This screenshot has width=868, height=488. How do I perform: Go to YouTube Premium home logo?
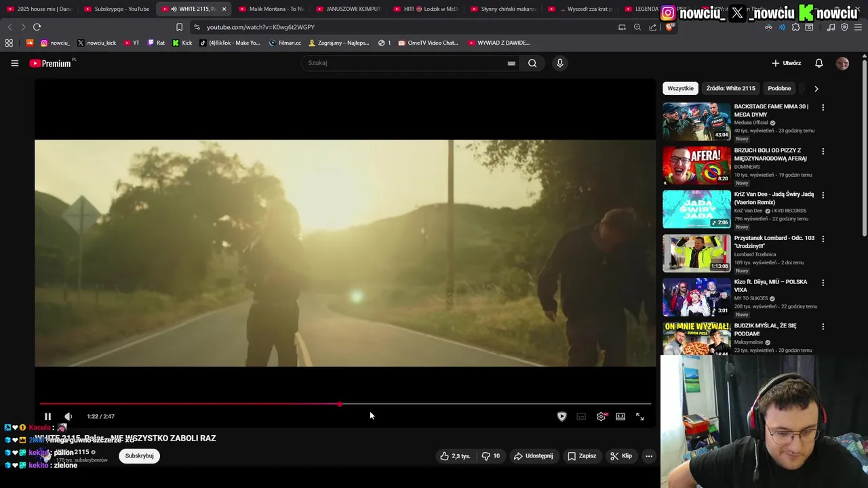[51, 63]
